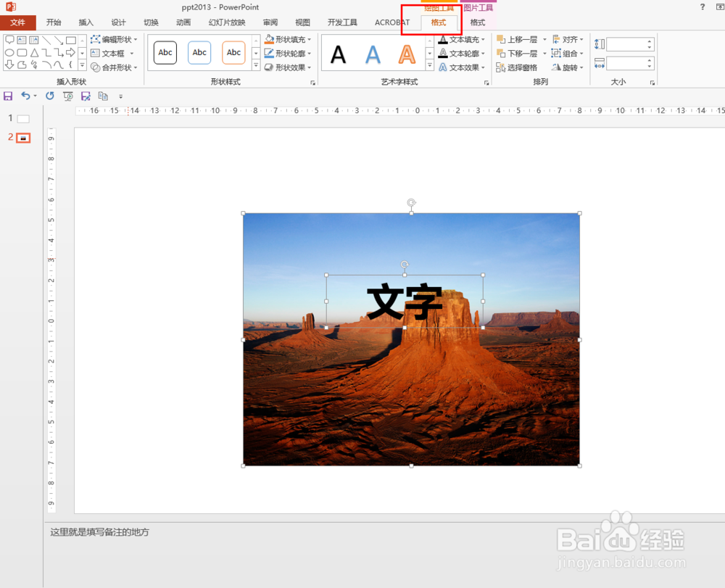Select the rectangle shape in gallery

click(71, 40)
